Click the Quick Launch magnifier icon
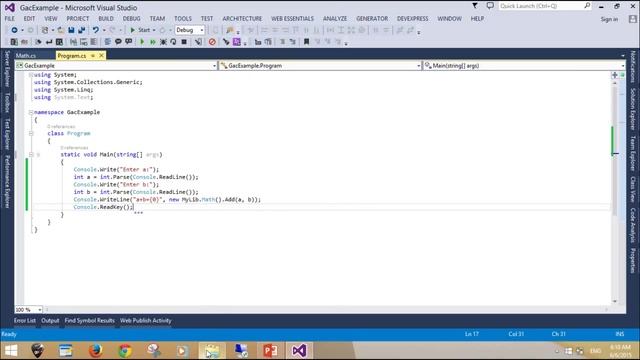Image resolution: width=640 pixels, height=360 pixels. 587,6
